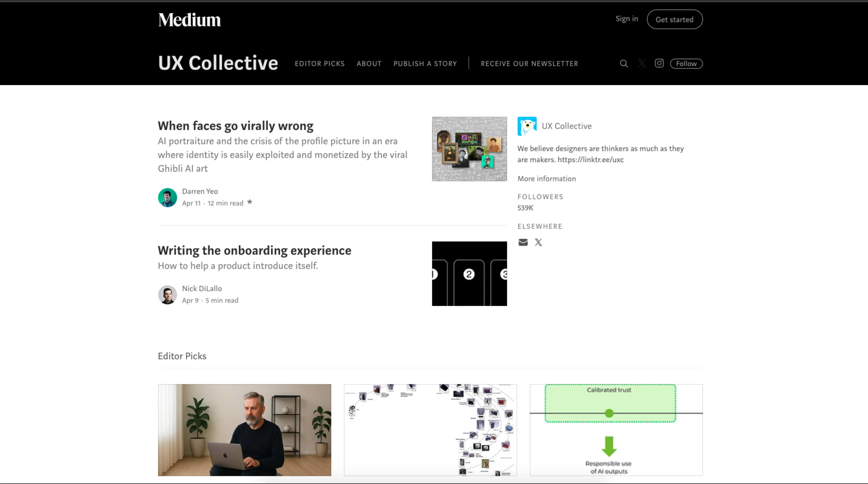Follow the UX Collective publication

[686, 63]
